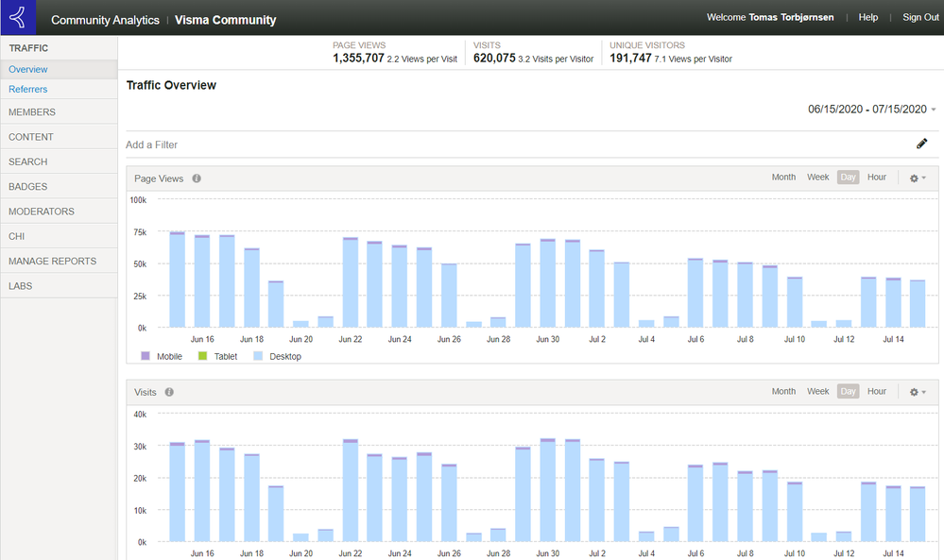Click the Community Analytics title link
This screenshot has height=560, width=944.
[105, 20]
